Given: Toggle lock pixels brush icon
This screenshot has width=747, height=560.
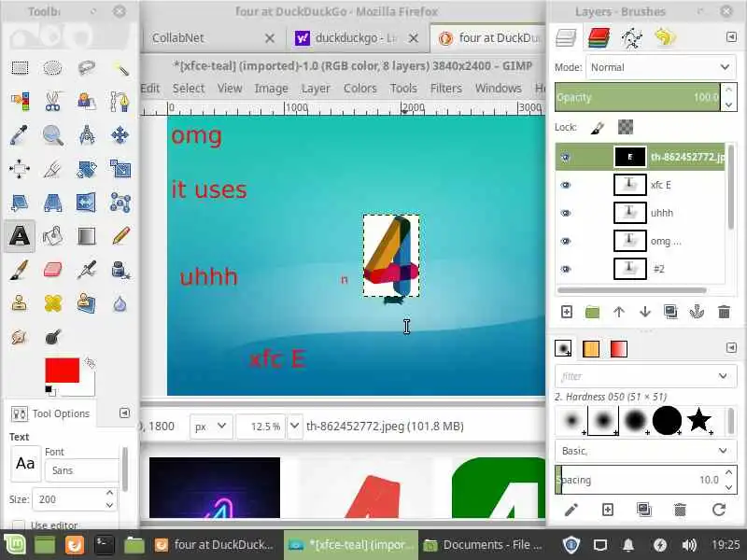Looking at the screenshot, I should (598, 127).
